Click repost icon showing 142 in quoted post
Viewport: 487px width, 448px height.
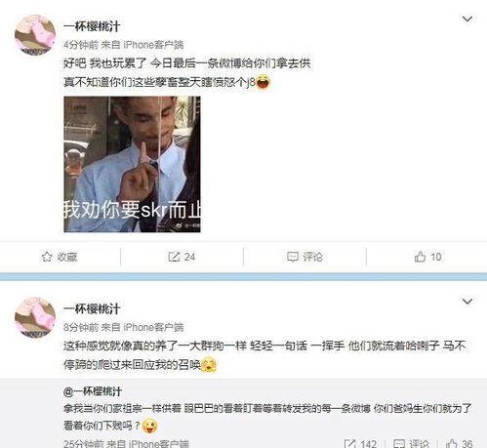point(350,443)
